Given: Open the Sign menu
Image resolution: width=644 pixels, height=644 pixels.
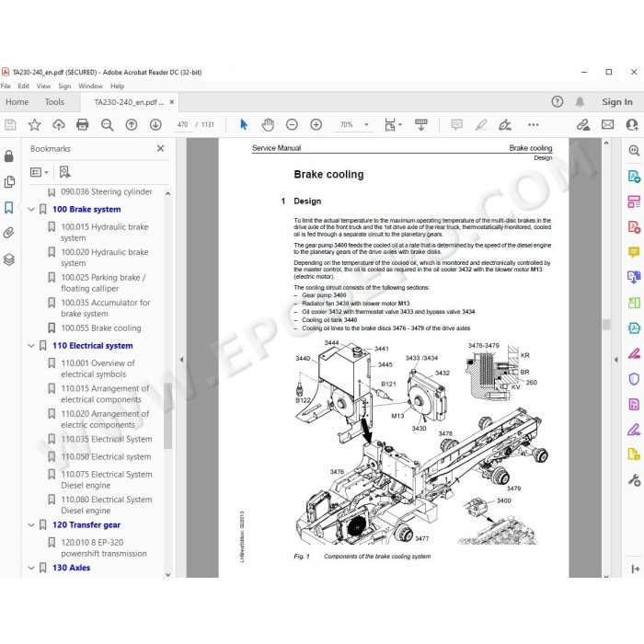Looking at the screenshot, I should click(x=64, y=86).
